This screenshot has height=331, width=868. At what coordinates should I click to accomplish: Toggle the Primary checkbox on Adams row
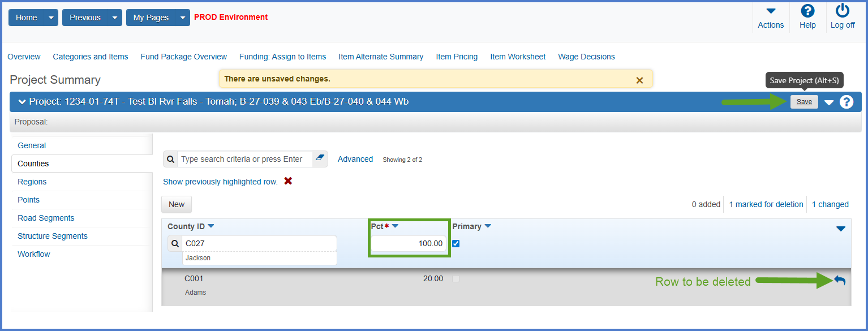456,279
